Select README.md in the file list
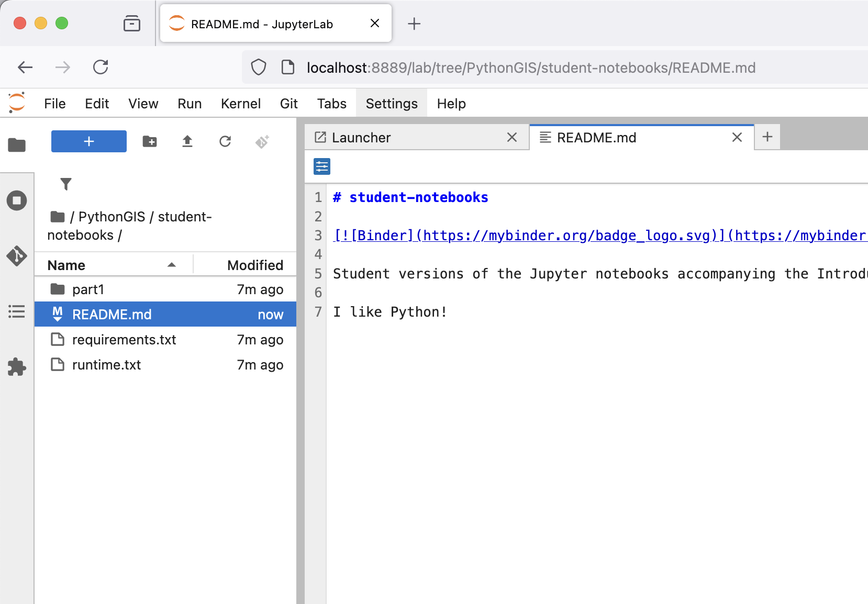 165,315
